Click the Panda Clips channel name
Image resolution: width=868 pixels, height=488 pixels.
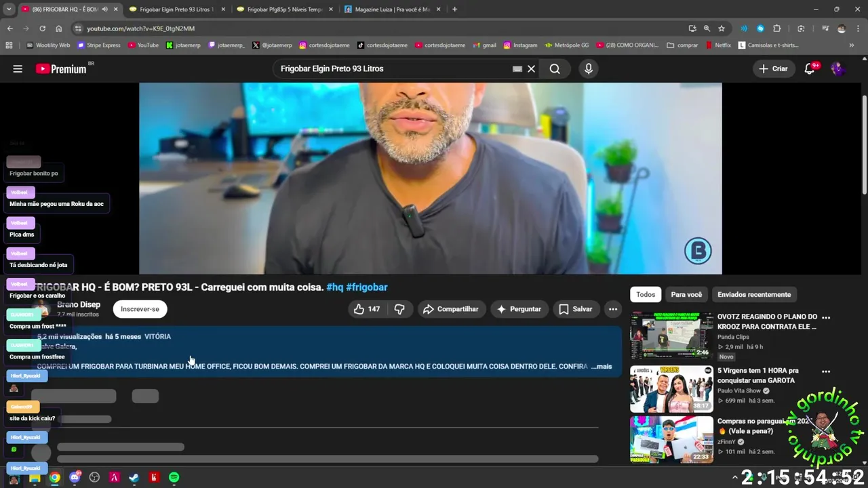733,337
